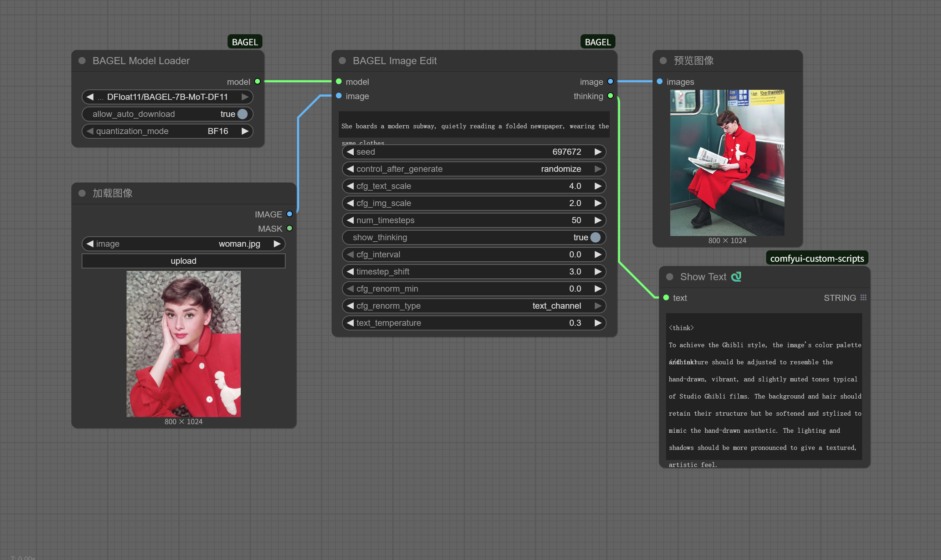Viewport: 941px width, 560px height.
Task: Increase cfg_interval with right arrow
Action: pyautogui.click(x=598, y=255)
